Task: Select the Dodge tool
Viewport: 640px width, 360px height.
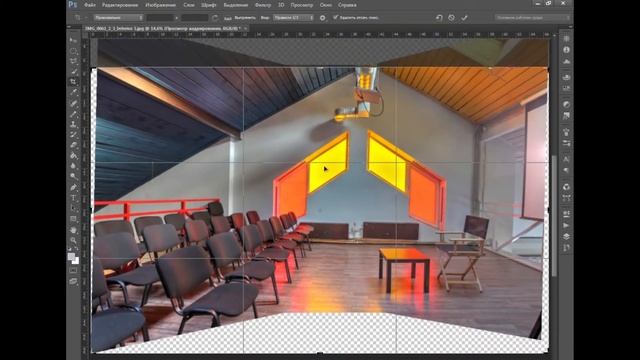Action: click(x=73, y=176)
